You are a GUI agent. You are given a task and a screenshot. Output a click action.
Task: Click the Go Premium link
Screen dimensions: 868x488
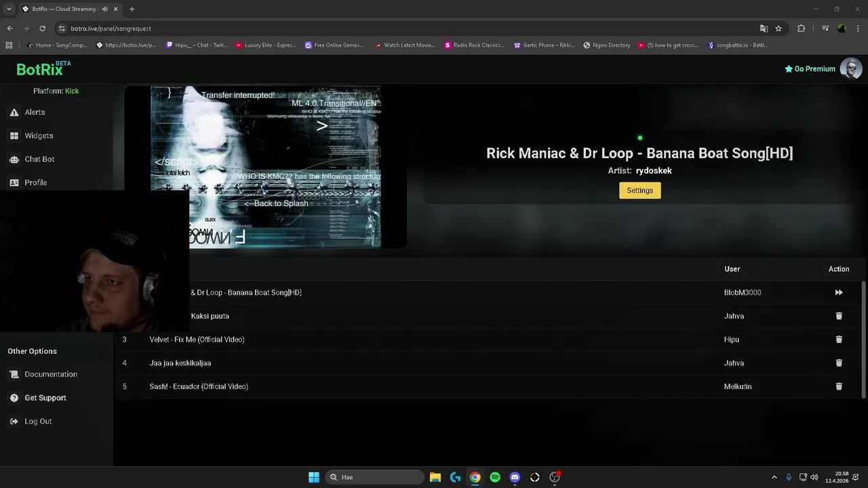[810, 68]
